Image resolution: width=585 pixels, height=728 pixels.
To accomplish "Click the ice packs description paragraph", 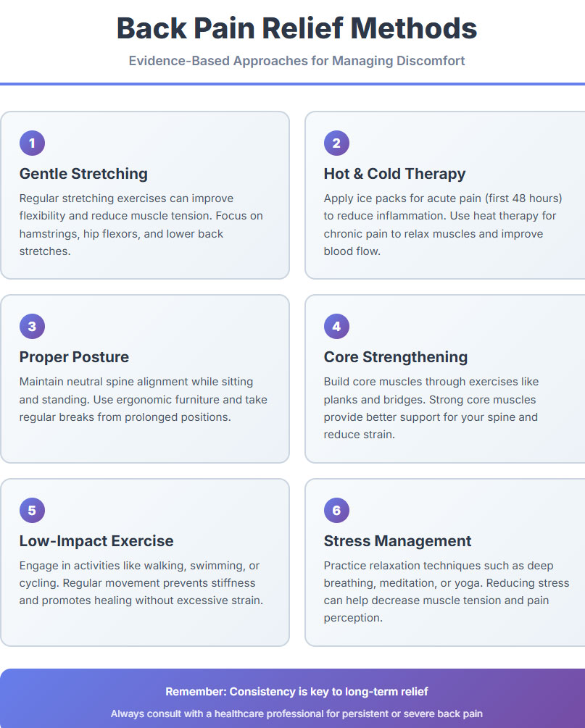I will (443, 225).
